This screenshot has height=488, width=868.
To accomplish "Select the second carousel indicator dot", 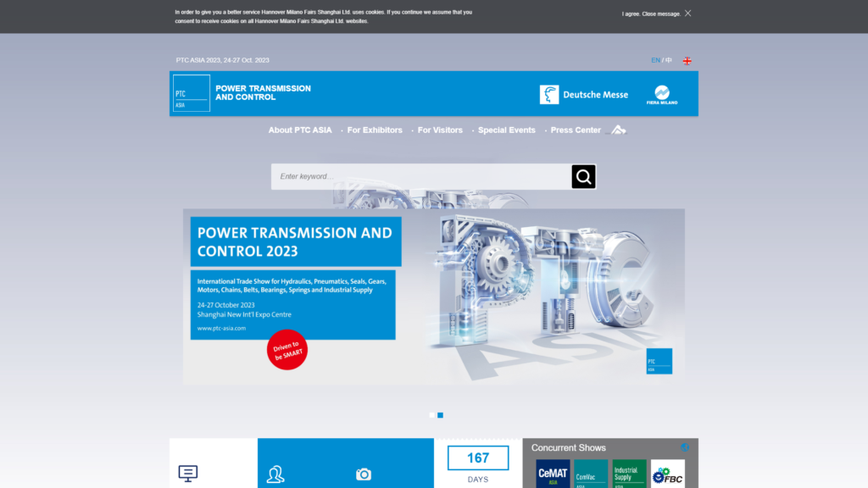I will 441,415.
